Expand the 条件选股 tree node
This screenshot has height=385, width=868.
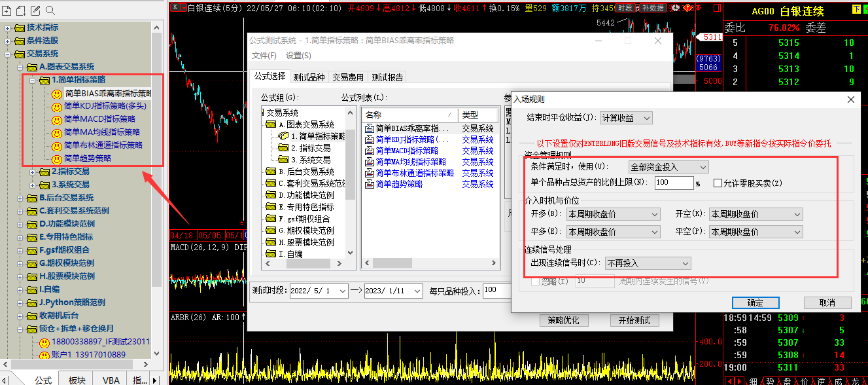(x=8, y=41)
